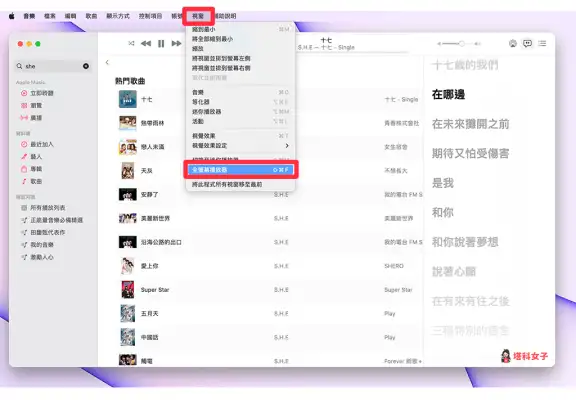This screenshot has height=400, width=576.
Task: Open the 顯示方式 menu
Action: (118, 16)
